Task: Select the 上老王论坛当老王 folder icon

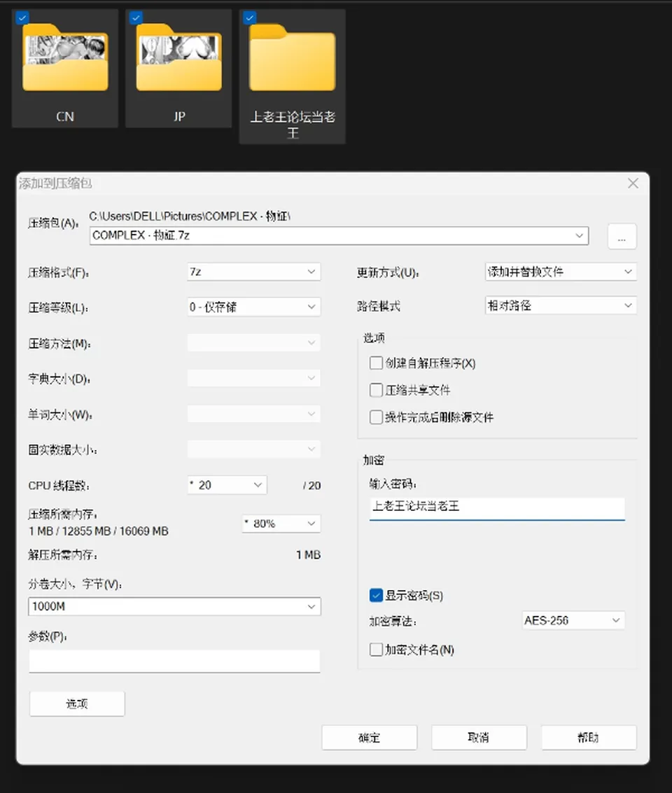Action: 293,57
